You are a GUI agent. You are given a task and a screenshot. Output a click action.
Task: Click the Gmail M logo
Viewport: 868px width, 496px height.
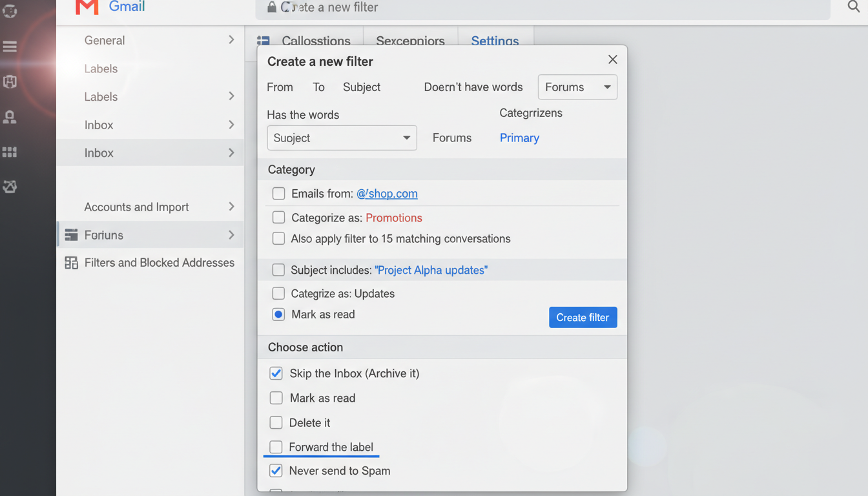tap(87, 7)
